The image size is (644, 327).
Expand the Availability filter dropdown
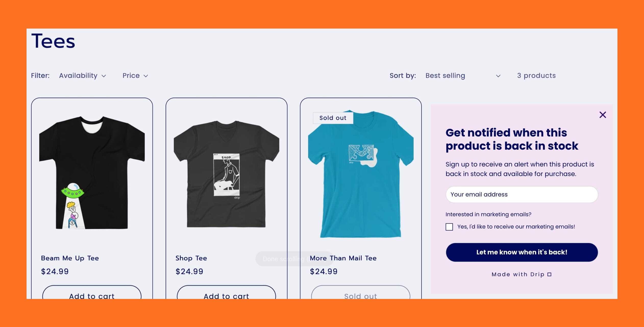click(82, 76)
